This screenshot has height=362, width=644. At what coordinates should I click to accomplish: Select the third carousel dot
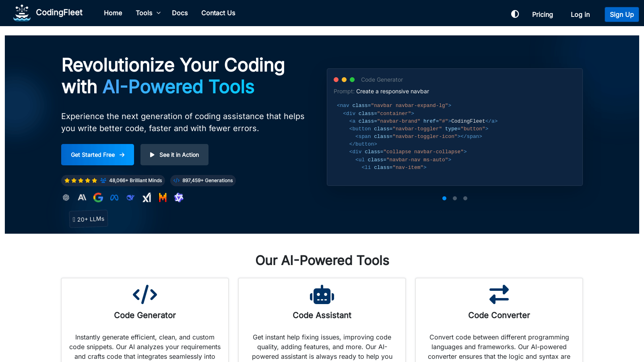[x=465, y=198]
